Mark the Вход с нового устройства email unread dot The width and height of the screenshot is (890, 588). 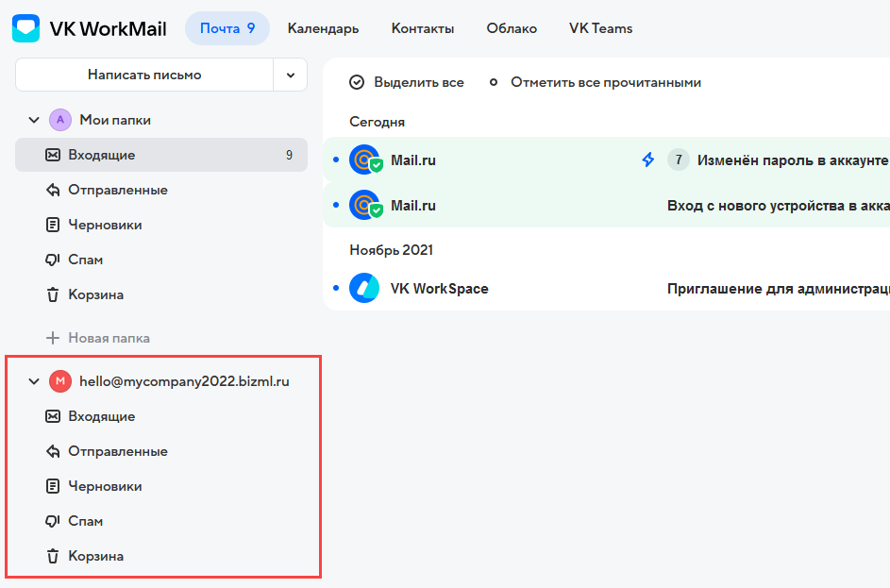coord(338,205)
